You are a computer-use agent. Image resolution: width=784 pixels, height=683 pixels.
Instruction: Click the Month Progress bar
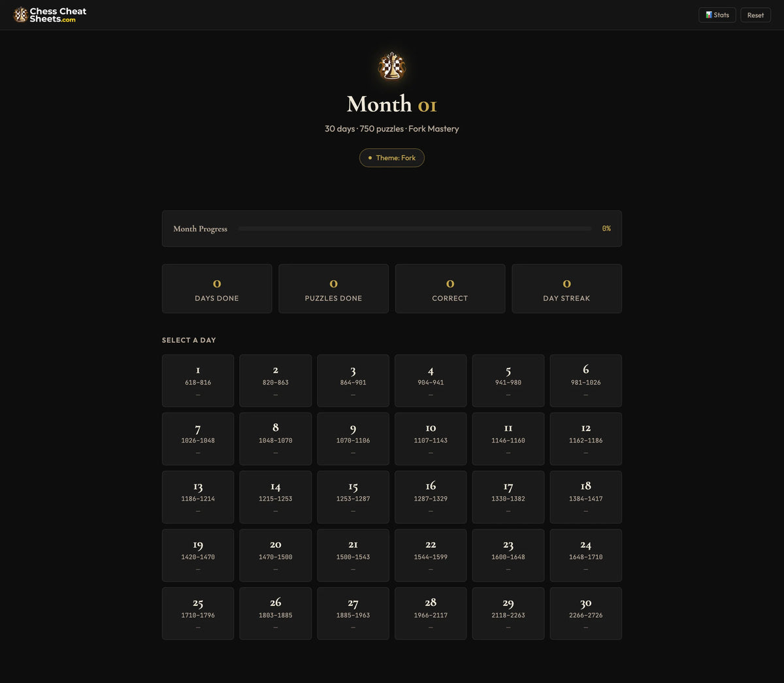coord(415,229)
